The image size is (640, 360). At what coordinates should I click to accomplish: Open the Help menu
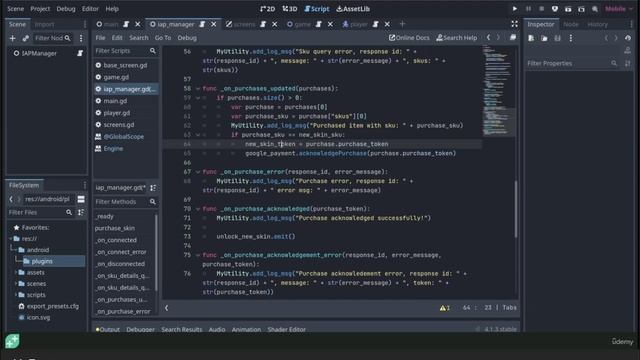pyautogui.click(x=112, y=9)
